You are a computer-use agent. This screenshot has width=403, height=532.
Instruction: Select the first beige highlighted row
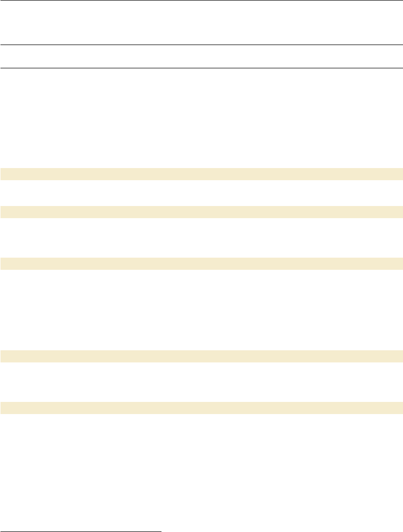201,174
